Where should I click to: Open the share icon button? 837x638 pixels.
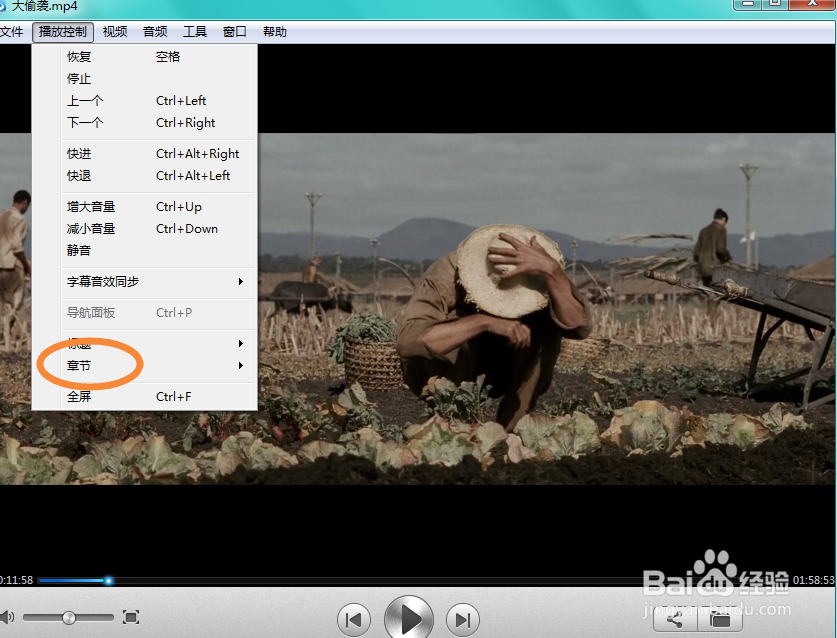[x=675, y=620]
